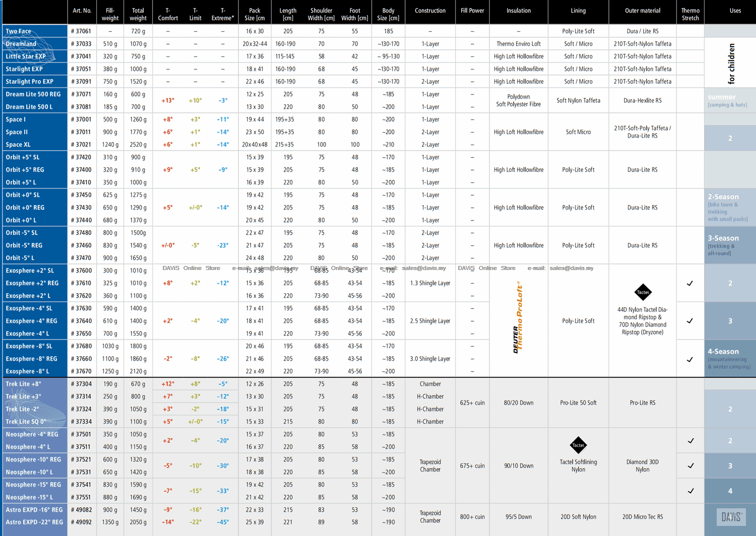Click the 'for children' uses label
756x536 pixels.
[732, 63]
